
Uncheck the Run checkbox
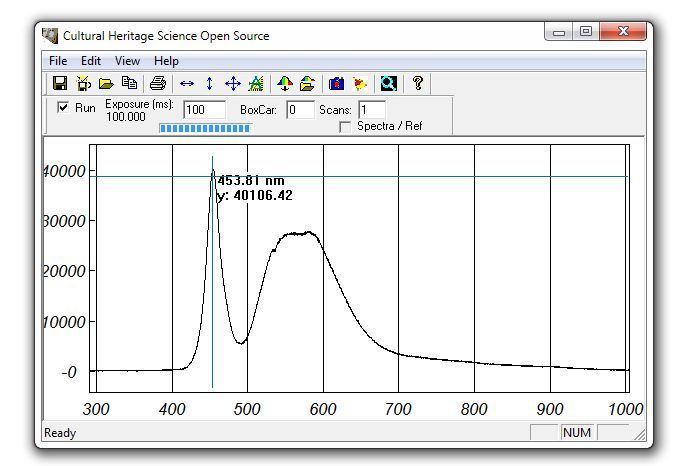pyautogui.click(x=64, y=108)
